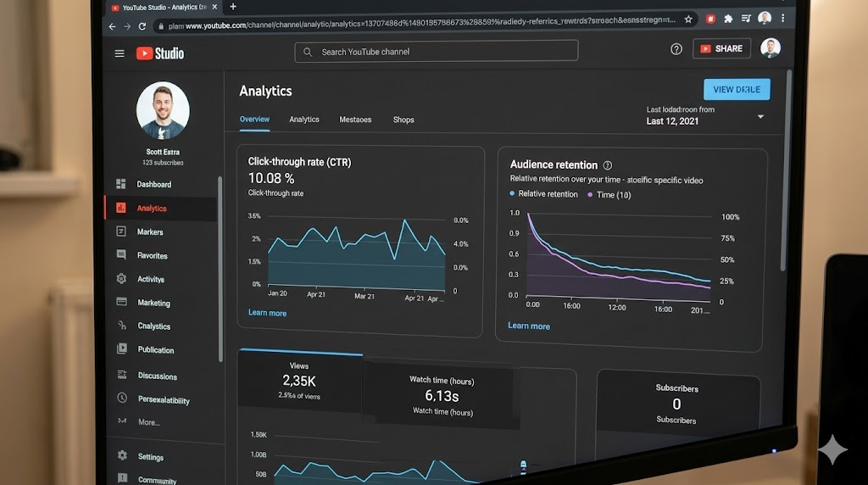This screenshot has width=868, height=485.
Task: Click the Markers sidebar icon
Action: (121, 231)
